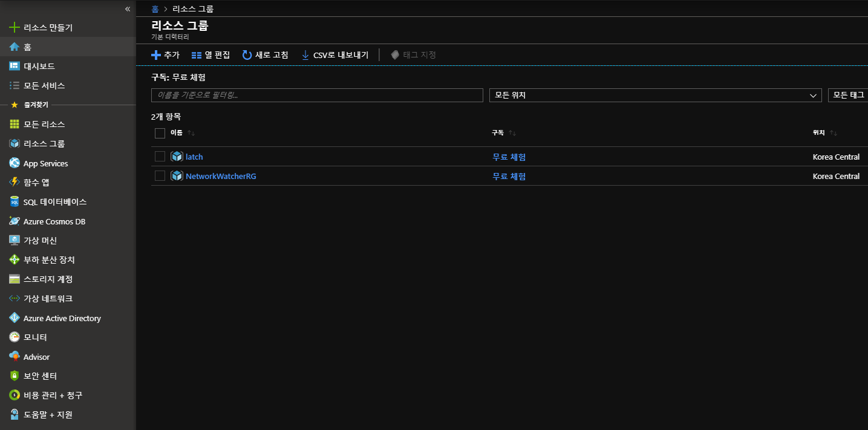
Task: Select the 가상 머신 menu label
Action: [x=40, y=240]
